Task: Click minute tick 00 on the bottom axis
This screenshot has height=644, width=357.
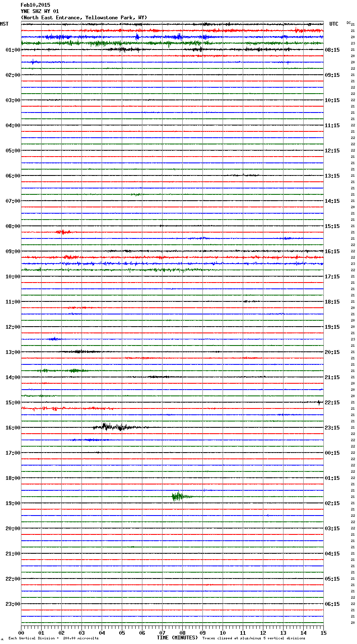Action: point(21,633)
